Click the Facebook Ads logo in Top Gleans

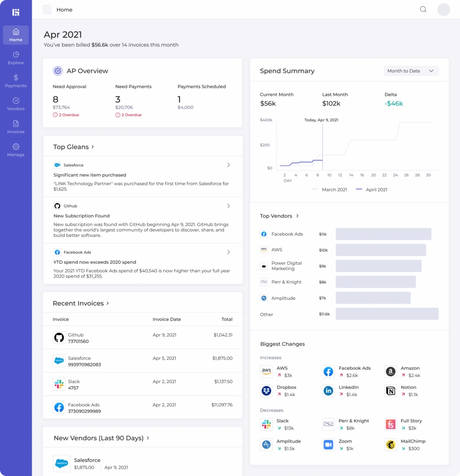pyautogui.click(x=57, y=252)
